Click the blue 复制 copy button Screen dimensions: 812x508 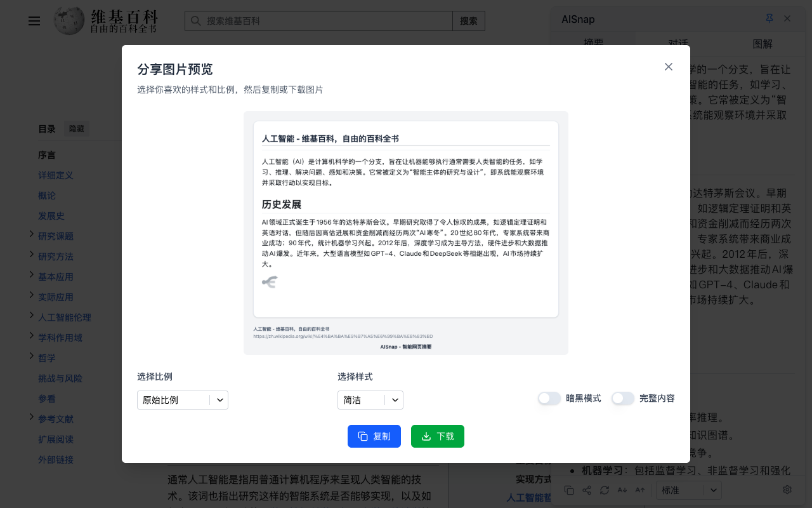(x=374, y=436)
